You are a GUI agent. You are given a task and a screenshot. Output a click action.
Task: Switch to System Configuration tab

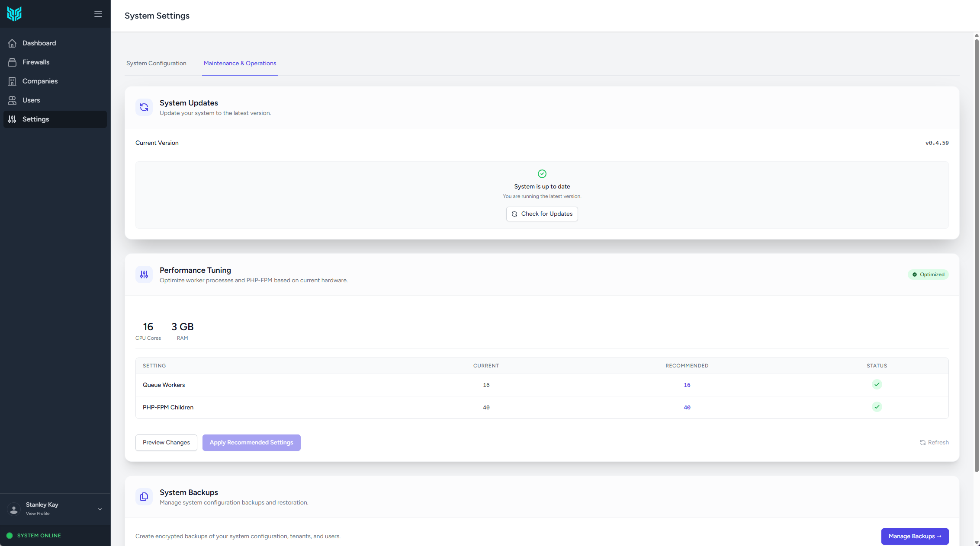[156, 63]
